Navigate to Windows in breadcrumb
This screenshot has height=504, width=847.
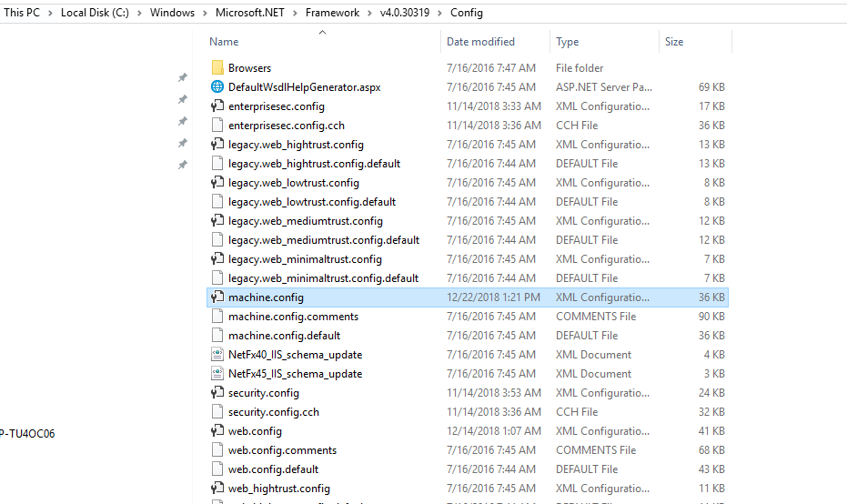(x=172, y=13)
